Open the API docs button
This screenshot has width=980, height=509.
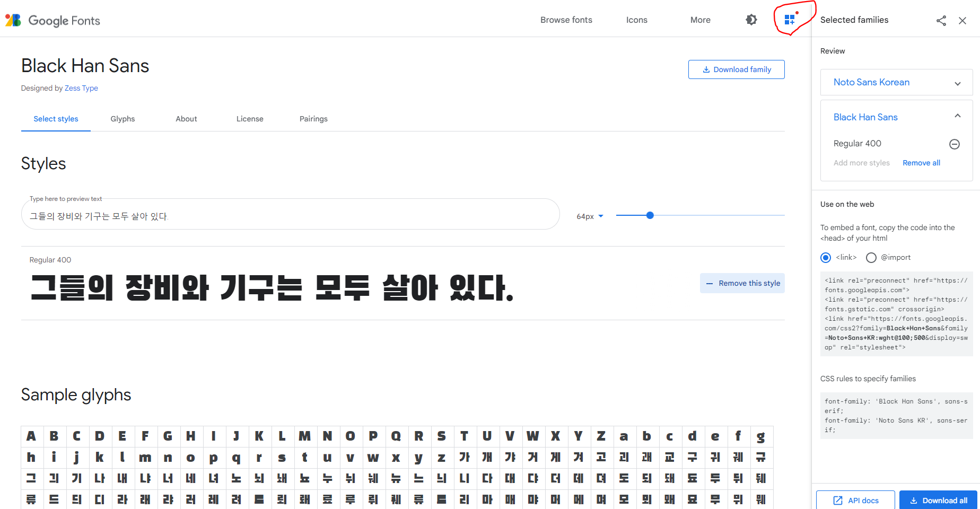[x=855, y=501]
